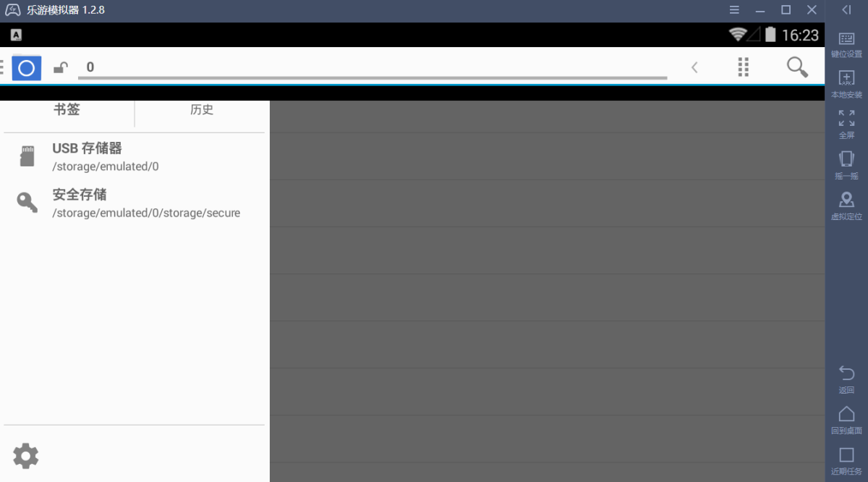Screen dimensions: 868x482
Task: Switch to the 书签 bookmarks tab
Action: (x=67, y=110)
